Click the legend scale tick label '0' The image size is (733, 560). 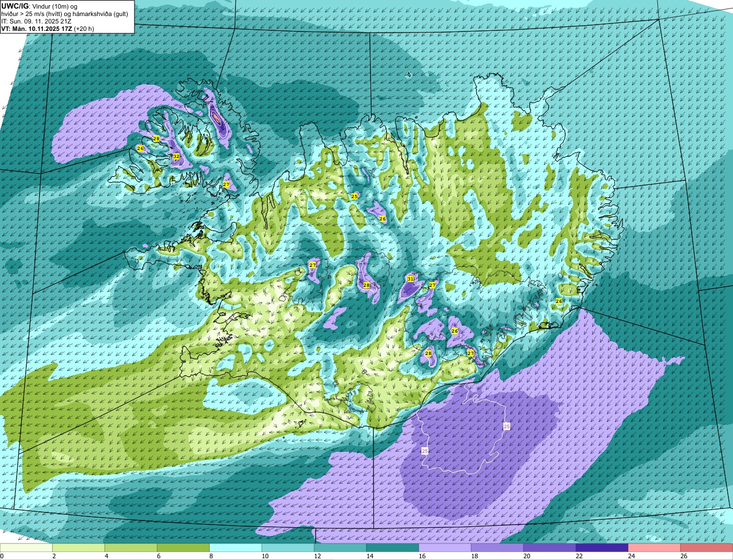point(2,556)
